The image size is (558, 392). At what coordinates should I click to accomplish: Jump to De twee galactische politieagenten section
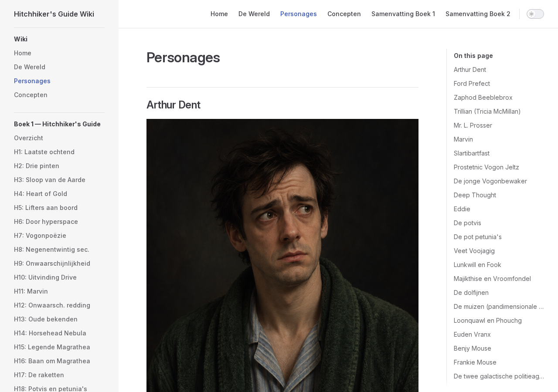point(499,376)
